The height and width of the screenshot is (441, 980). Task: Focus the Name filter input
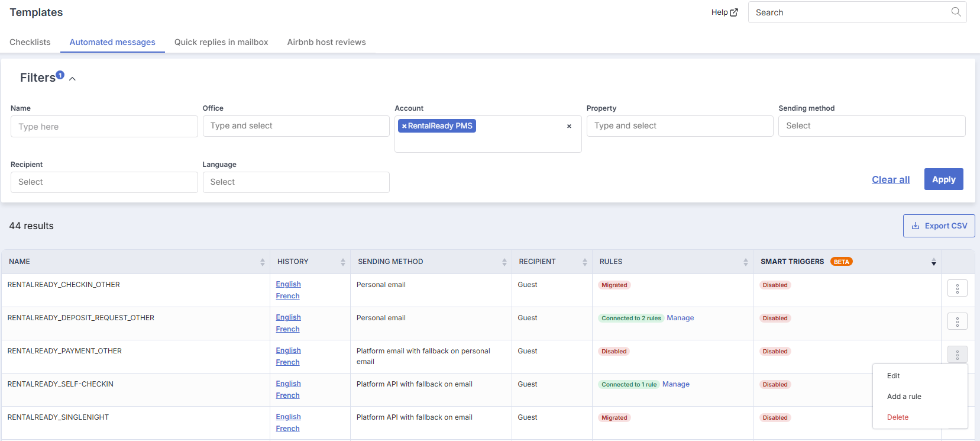(104, 127)
